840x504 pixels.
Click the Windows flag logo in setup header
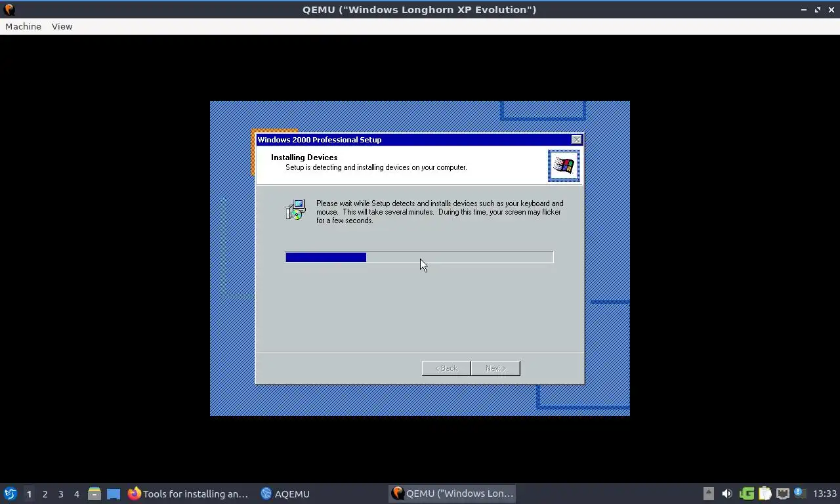[564, 165]
